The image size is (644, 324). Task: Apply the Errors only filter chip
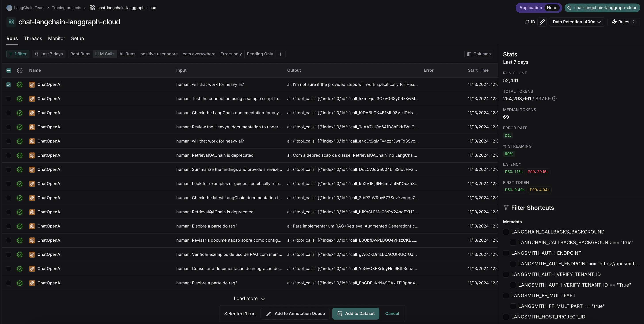(231, 54)
